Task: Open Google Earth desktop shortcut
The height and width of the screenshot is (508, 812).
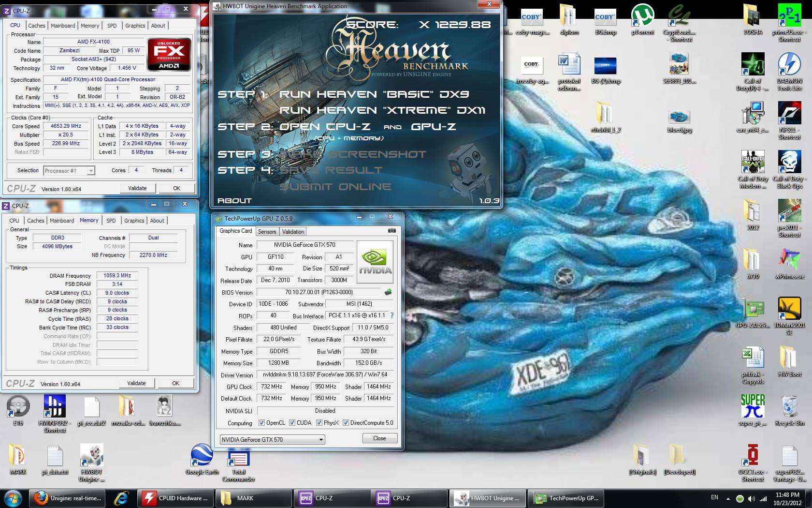Action: 202,460
